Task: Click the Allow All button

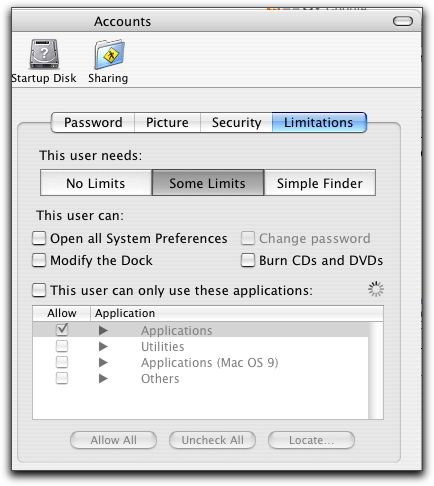Action: click(x=113, y=440)
